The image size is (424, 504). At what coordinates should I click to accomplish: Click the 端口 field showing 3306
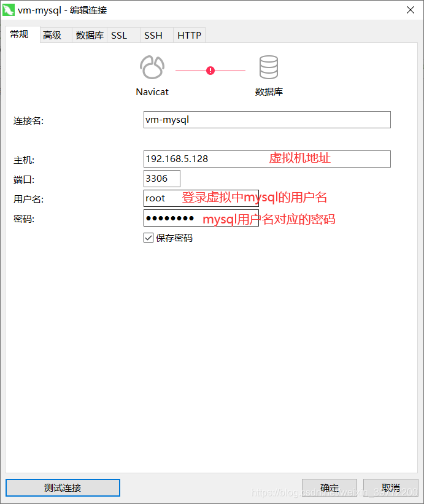click(162, 179)
